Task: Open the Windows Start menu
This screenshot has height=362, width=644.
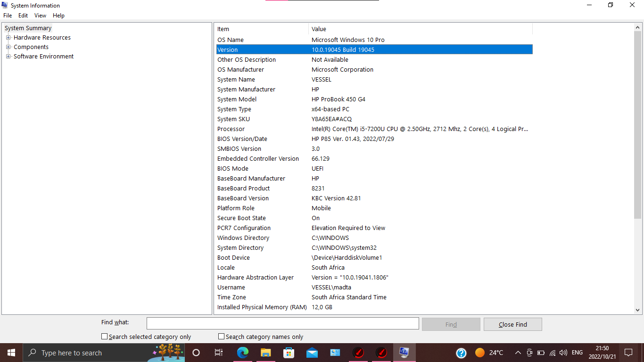Action: pos(11,353)
